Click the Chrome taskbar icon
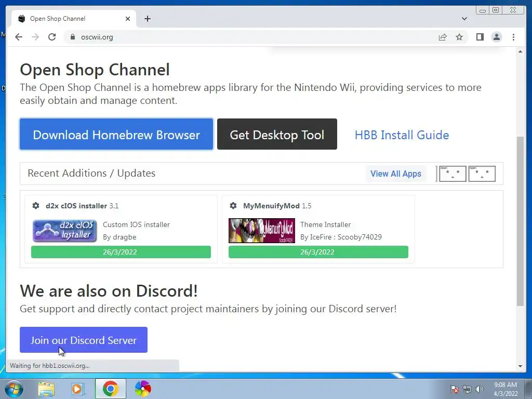The image size is (532, 399). point(110,389)
